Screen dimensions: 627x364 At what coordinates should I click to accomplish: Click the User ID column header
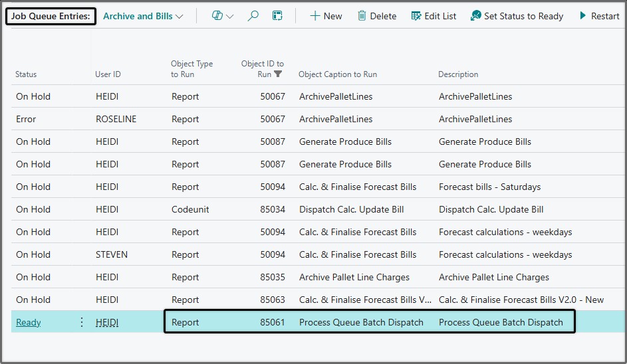click(x=108, y=74)
